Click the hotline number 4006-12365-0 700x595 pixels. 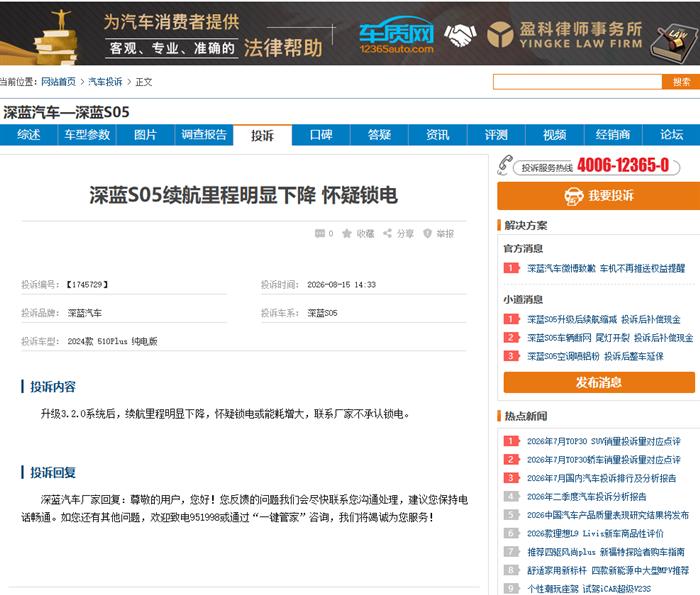click(x=623, y=165)
